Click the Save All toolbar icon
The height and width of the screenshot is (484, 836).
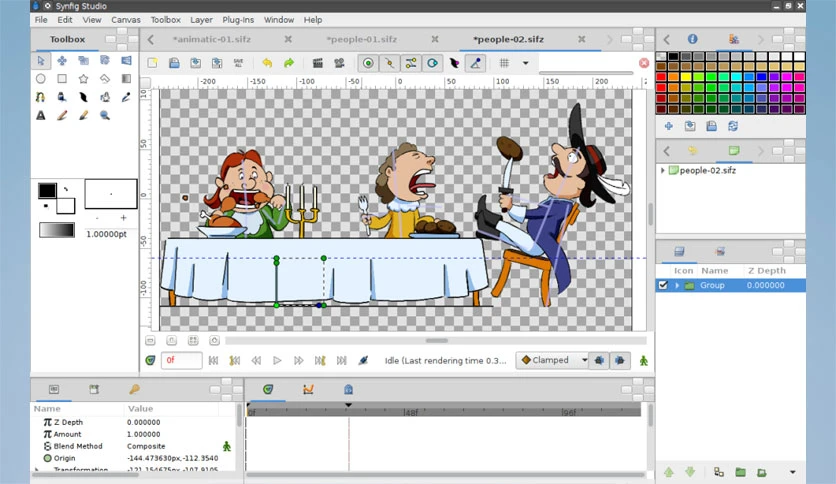click(238, 63)
